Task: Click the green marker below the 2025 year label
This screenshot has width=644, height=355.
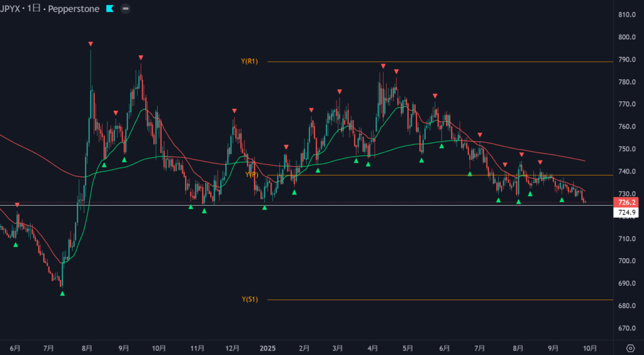Action: (264, 208)
